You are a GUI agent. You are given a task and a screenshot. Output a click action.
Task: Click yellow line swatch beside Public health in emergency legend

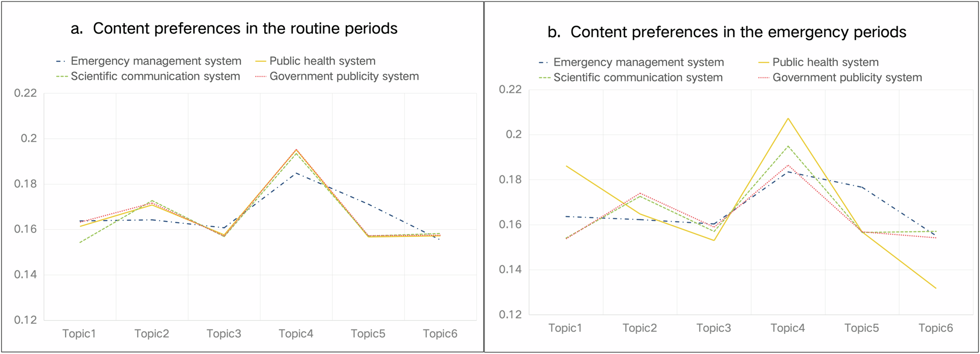pos(763,63)
